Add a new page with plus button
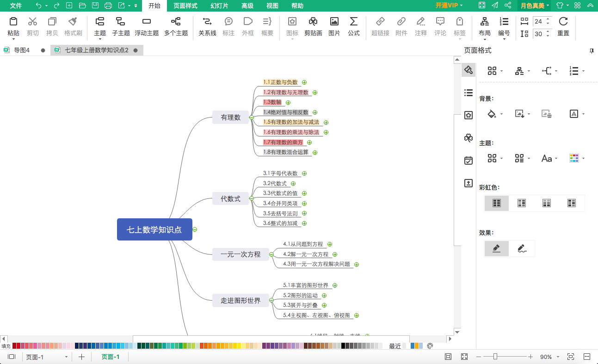This screenshot has width=598, height=364. coord(81,357)
